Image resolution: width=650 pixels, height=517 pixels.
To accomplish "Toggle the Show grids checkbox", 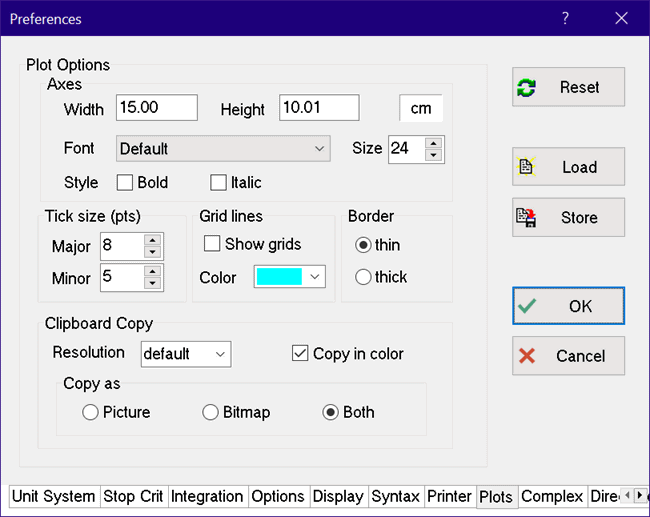I will (212, 244).
